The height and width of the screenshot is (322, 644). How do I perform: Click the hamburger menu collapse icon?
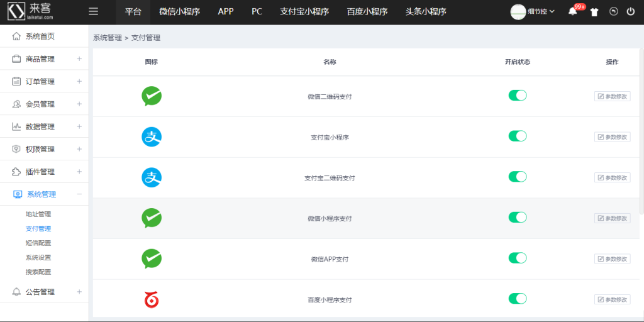pyautogui.click(x=94, y=11)
